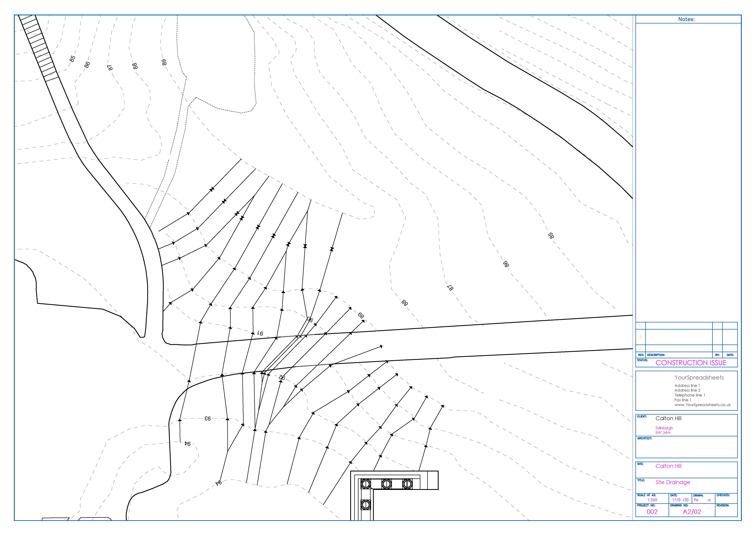Toggle revision row C in the revision table
The image size is (756, 535).
click(640, 326)
